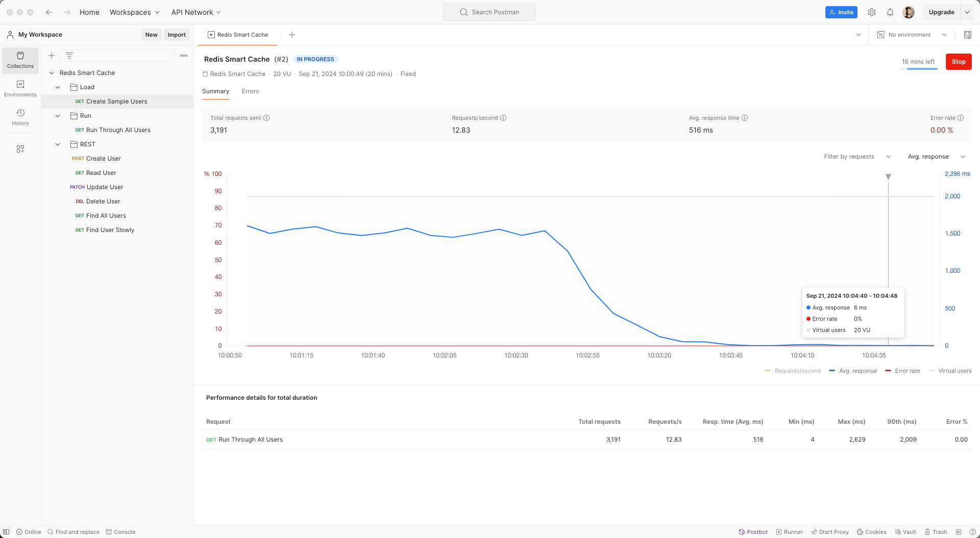Click the New button in My Workspace
The height and width of the screenshot is (538, 980).
[x=151, y=35]
